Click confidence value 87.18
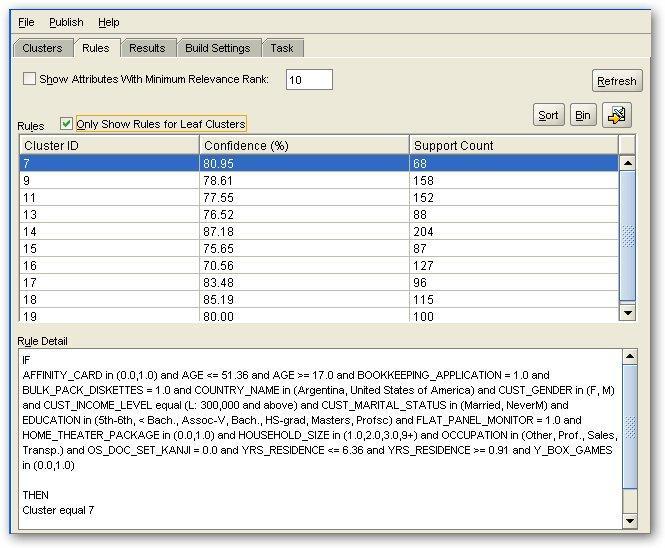 coord(218,232)
